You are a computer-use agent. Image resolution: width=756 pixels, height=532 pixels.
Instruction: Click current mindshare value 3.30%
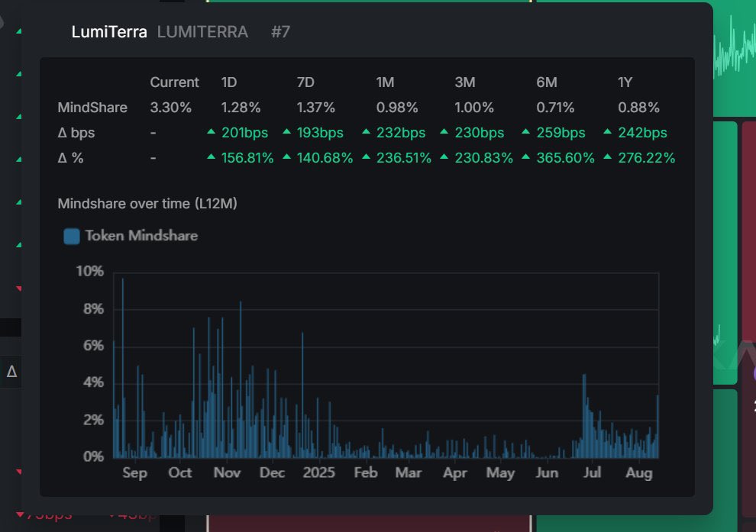click(171, 108)
